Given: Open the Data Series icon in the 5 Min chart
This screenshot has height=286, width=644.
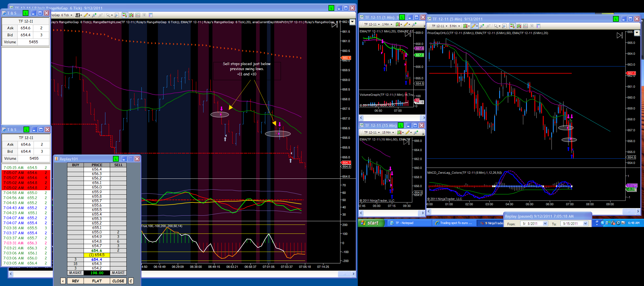Looking at the screenshot, I should [519, 26].
